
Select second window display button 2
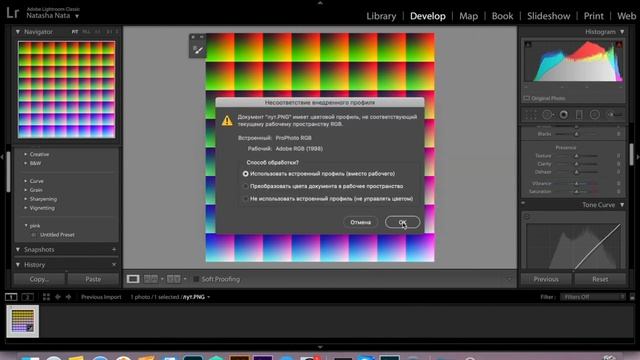click(x=27, y=297)
